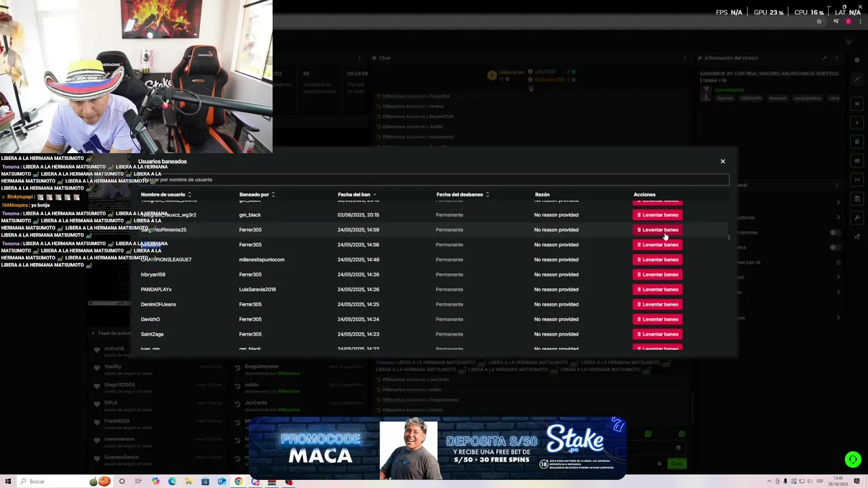Viewport: 868px width, 488px height.
Task: Open the link icon beside chat con IA
Action: (839, 262)
